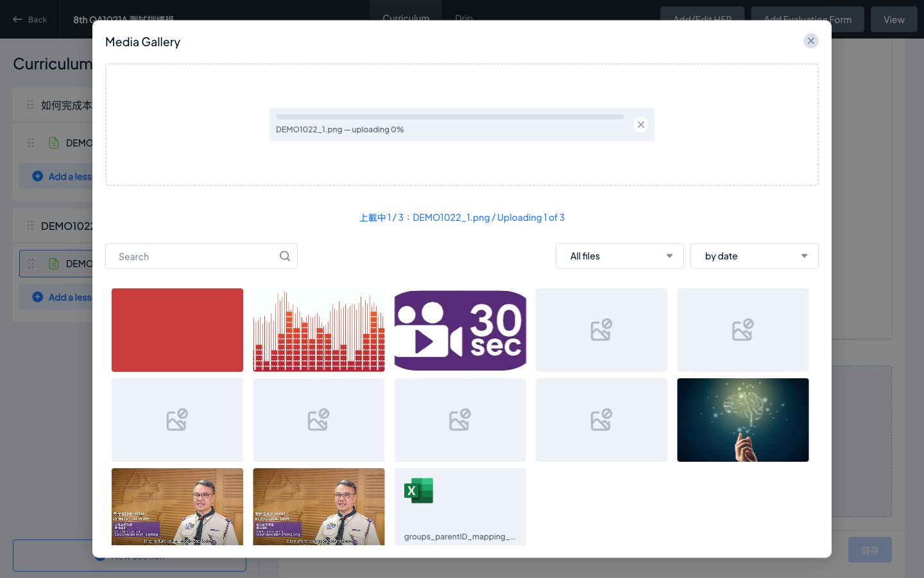Select the groups_parentID_mapping file
Image resolution: width=924 pixels, height=578 pixels.
460,507
